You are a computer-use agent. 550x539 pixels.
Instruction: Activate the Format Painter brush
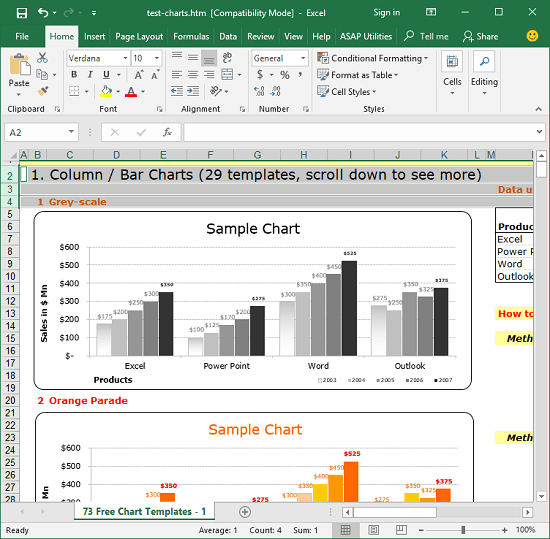click(42, 91)
